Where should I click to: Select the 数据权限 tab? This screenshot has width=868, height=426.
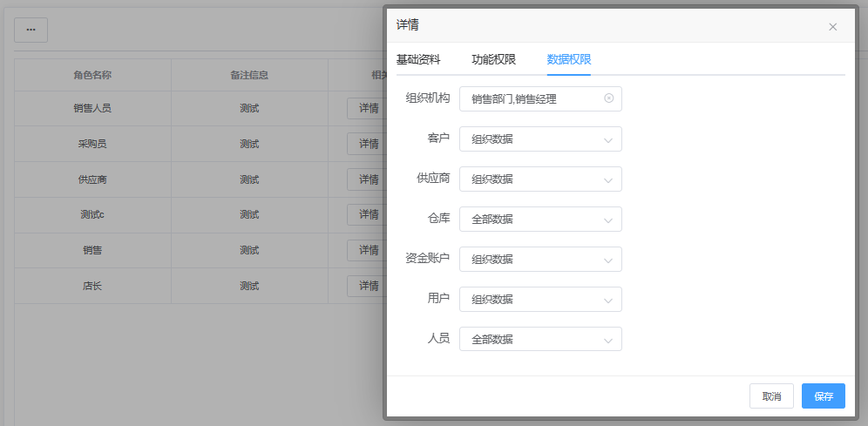(x=569, y=59)
